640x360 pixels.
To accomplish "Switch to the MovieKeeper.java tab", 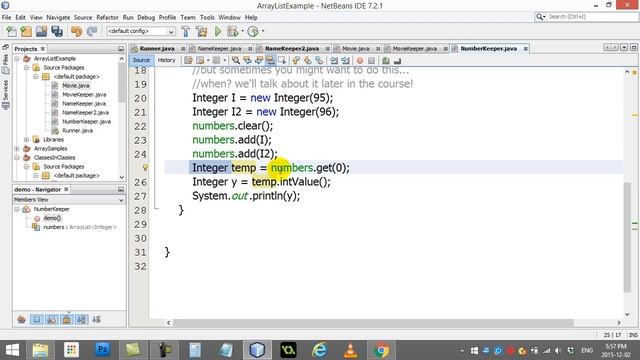I will coord(414,49).
